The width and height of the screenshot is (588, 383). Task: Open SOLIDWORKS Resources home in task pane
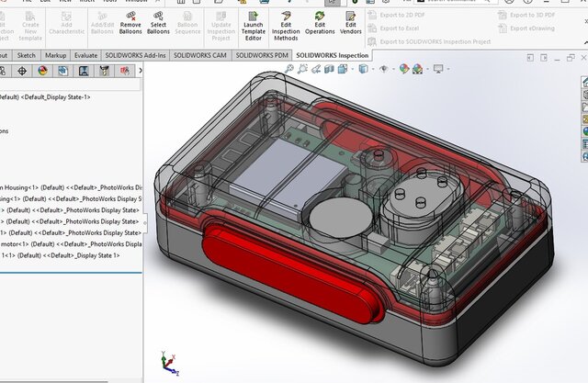pos(583,83)
